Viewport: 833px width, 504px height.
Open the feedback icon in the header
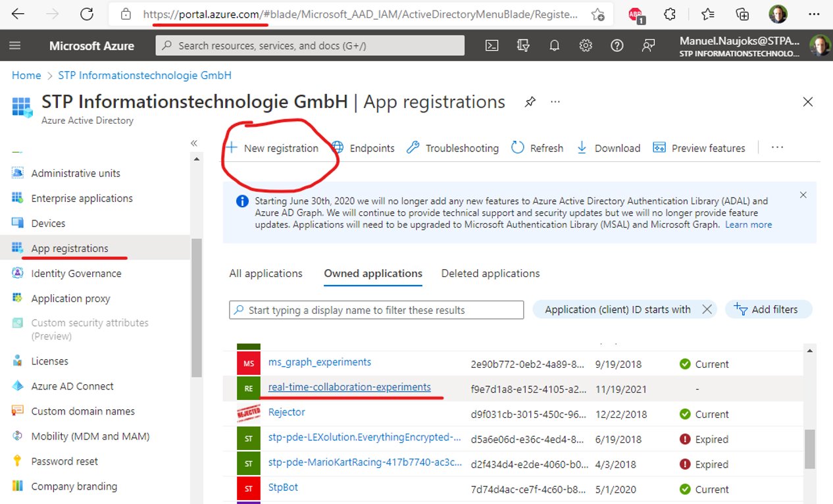649,45
